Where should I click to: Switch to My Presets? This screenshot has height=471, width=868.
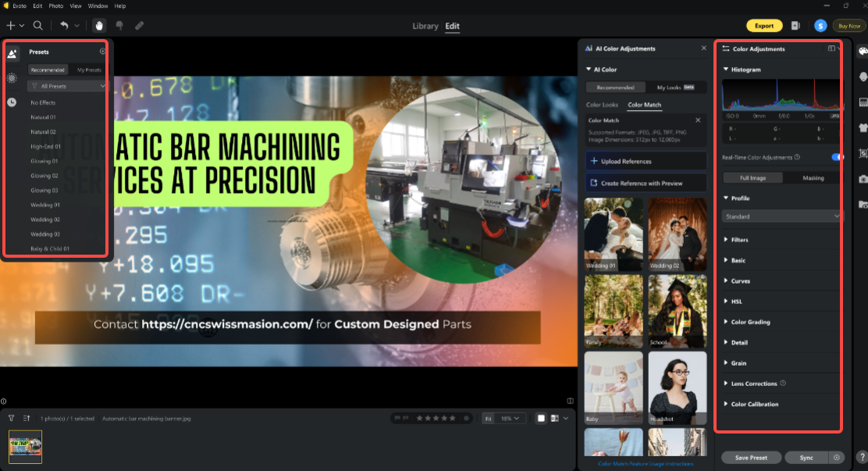coord(89,70)
